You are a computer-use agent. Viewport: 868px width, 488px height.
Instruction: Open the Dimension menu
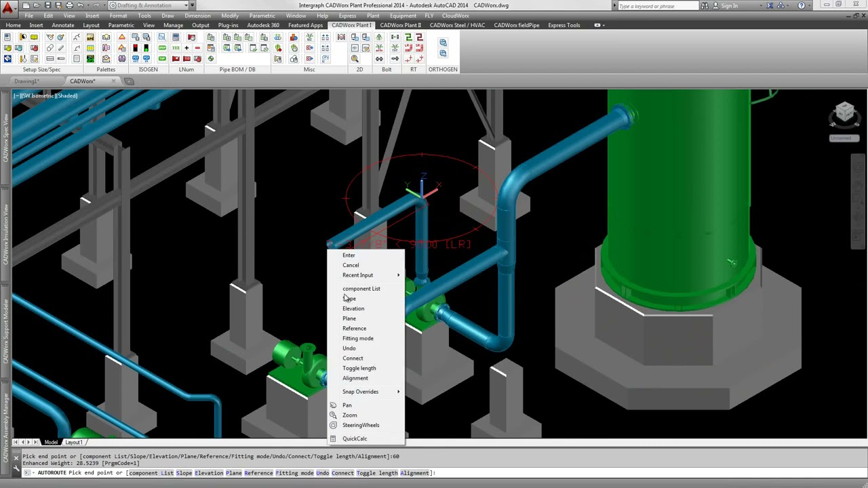[x=197, y=16]
